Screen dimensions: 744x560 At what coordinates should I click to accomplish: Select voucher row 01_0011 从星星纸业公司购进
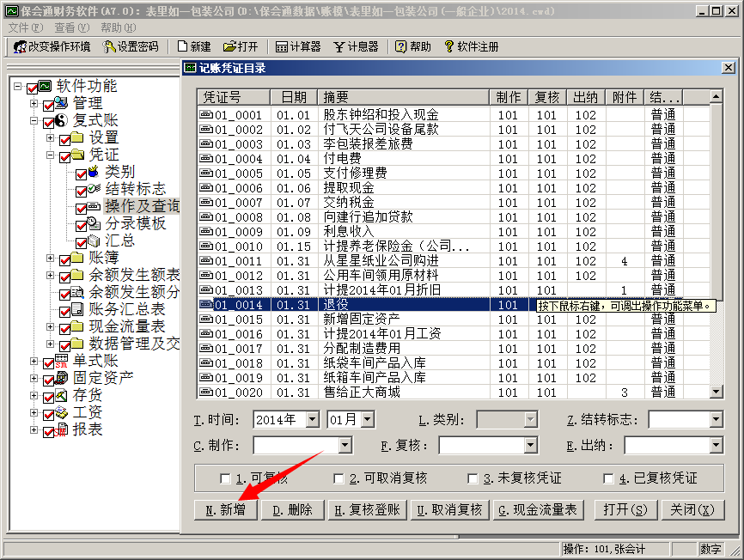coord(344,261)
